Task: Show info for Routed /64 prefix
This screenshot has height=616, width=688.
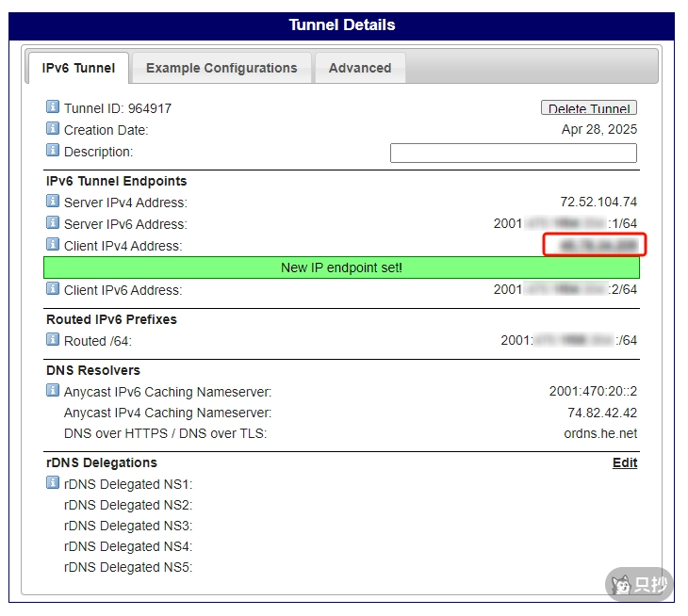Action: pos(53,340)
